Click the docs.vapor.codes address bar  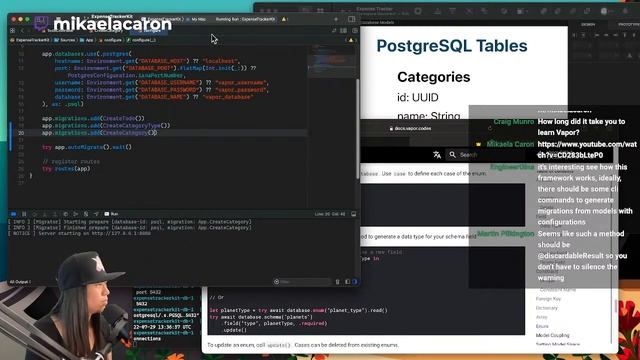click(411, 129)
